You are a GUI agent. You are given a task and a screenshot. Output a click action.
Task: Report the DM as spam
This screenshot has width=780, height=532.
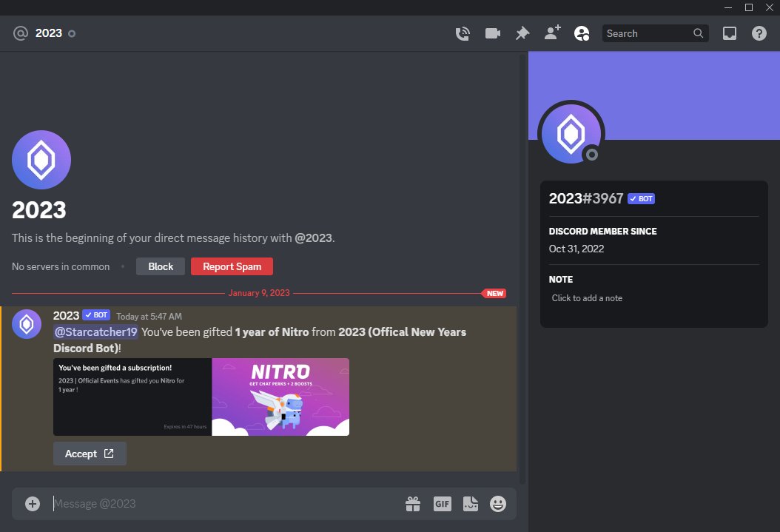(232, 266)
